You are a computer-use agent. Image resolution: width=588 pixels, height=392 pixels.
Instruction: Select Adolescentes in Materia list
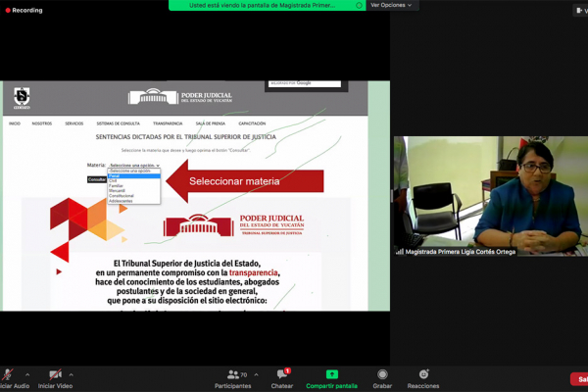pyautogui.click(x=134, y=201)
